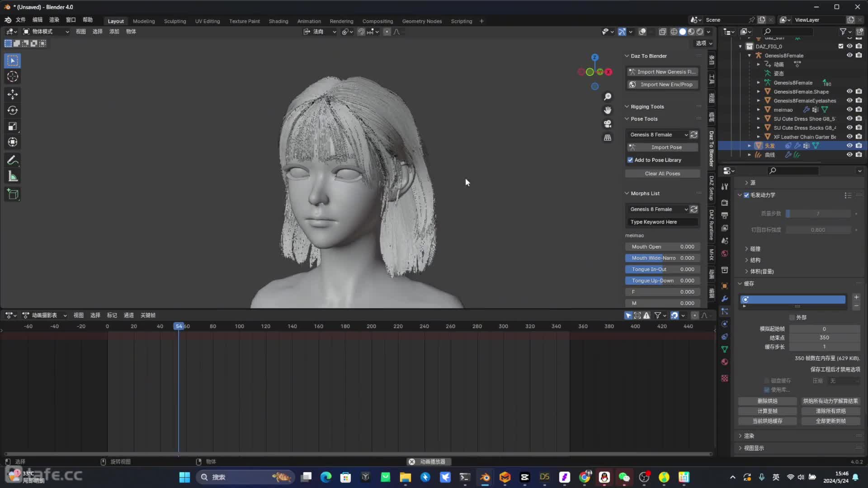Switch to the Sculpting workspace tab
This screenshot has width=868, height=488.
click(x=175, y=21)
